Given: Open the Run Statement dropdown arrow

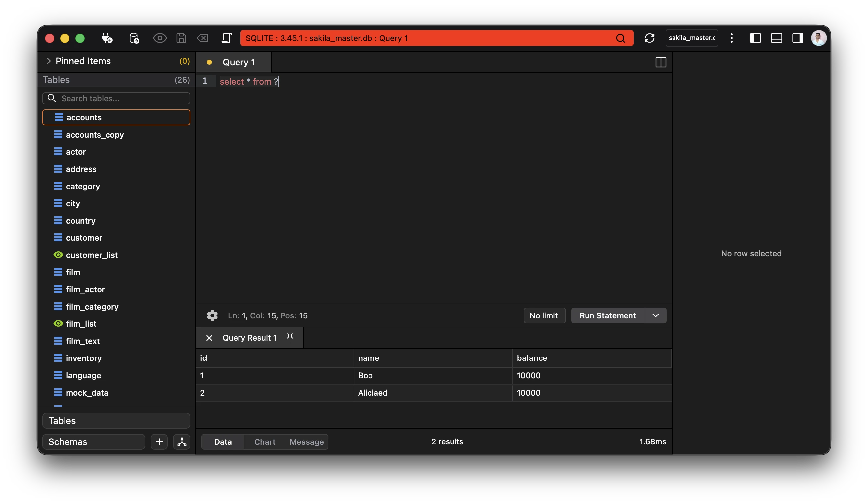Looking at the screenshot, I should click(x=656, y=316).
